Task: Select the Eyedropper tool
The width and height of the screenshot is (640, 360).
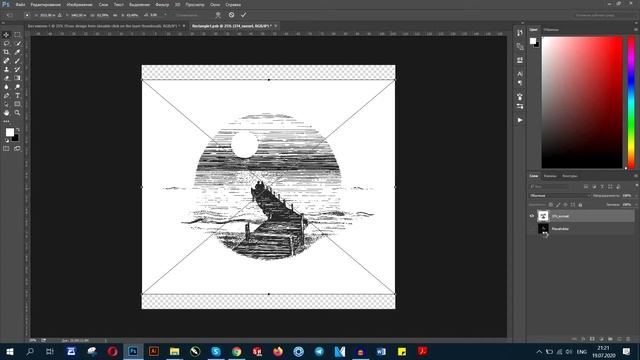Action: pos(17,52)
